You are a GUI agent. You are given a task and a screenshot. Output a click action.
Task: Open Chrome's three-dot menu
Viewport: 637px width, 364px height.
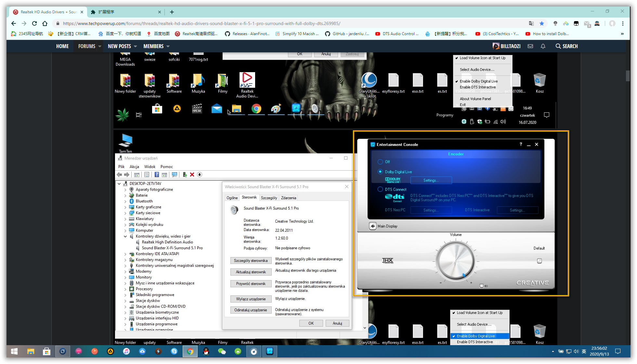(x=623, y=23)
